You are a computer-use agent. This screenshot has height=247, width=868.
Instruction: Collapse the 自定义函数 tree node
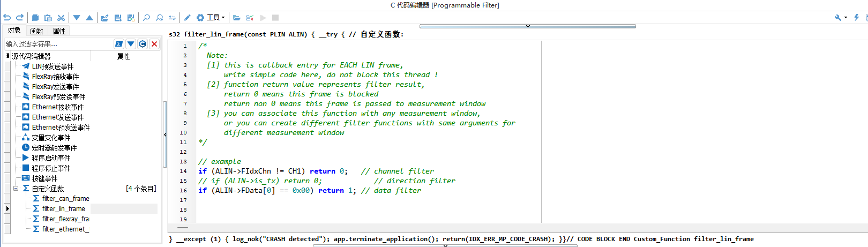click(16, 189)
